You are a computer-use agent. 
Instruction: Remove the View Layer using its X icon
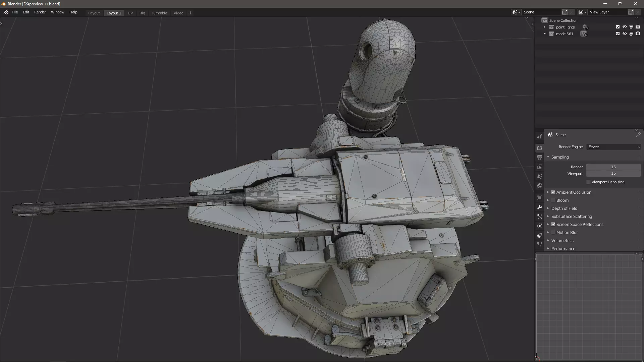(x=638, y=12)
